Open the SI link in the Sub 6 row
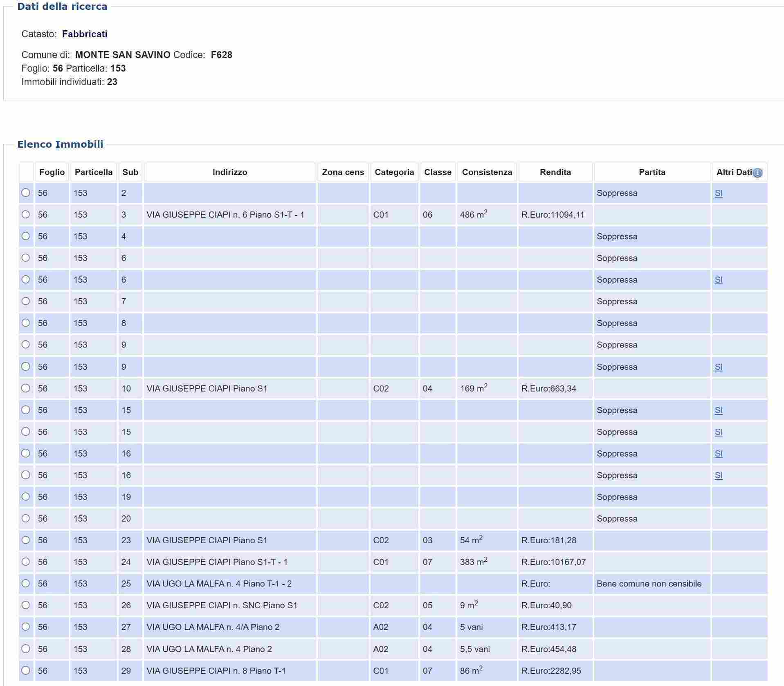Screen dimensions: 784x686 (718, 280)
